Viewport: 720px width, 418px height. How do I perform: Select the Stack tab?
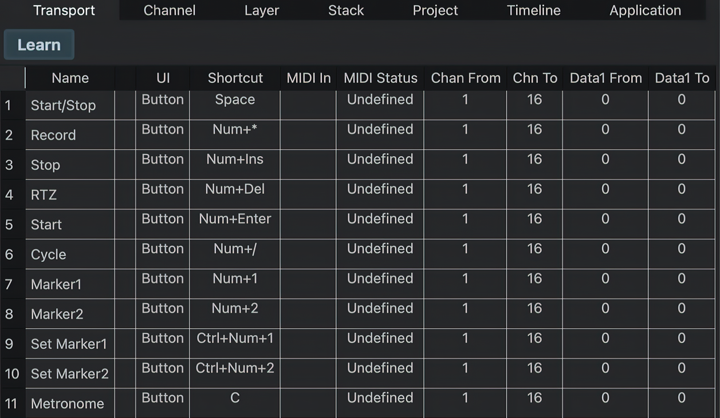point(346,11)
